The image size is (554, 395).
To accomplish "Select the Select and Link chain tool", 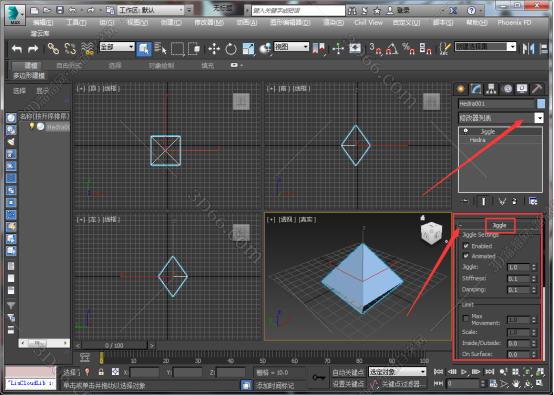I will (53, 49).
